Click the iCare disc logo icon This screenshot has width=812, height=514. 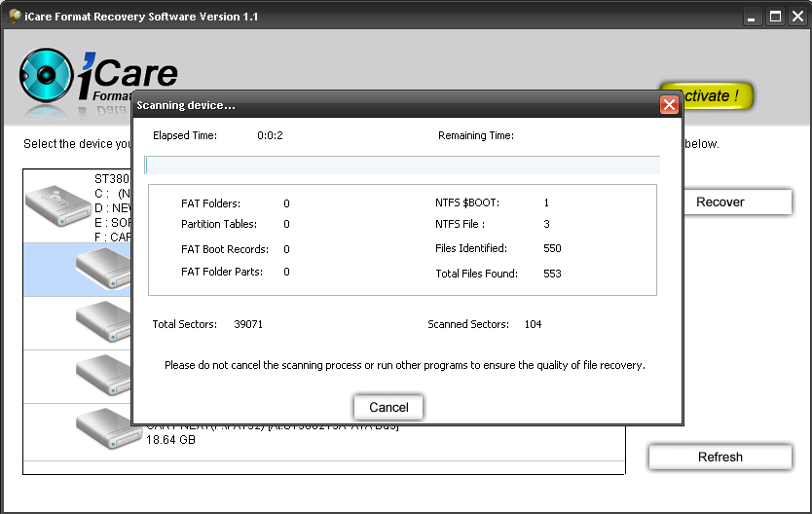click(x=46, y=75)
